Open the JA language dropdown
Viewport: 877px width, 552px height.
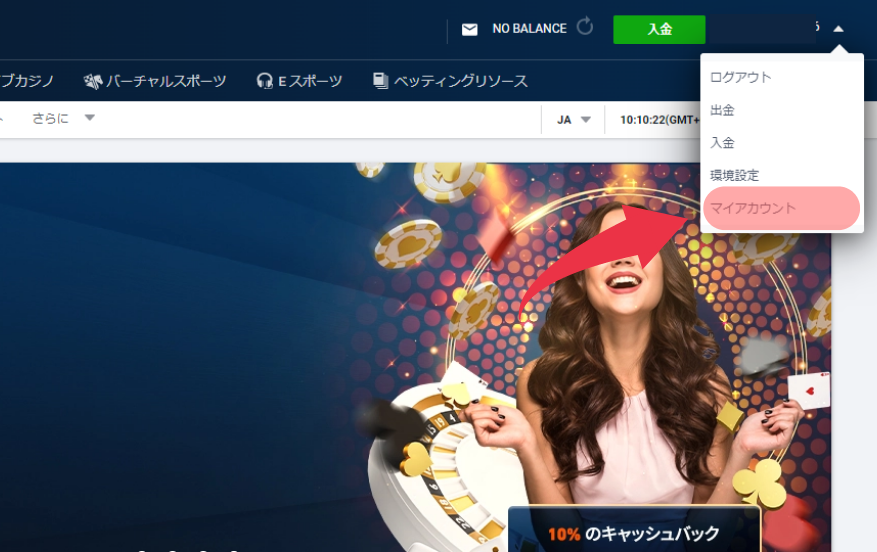pos(574,120)
